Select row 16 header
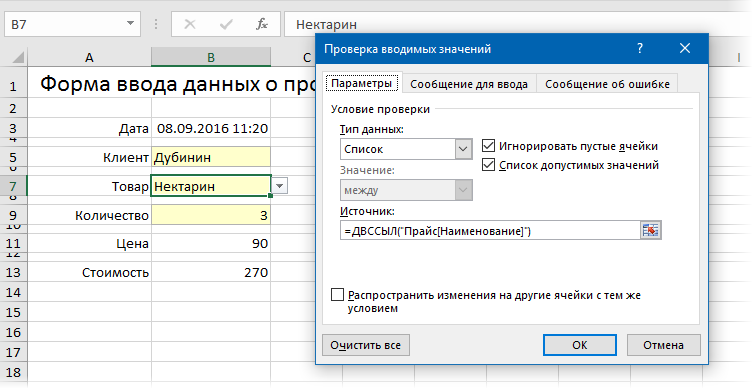 tap(13, 332)
